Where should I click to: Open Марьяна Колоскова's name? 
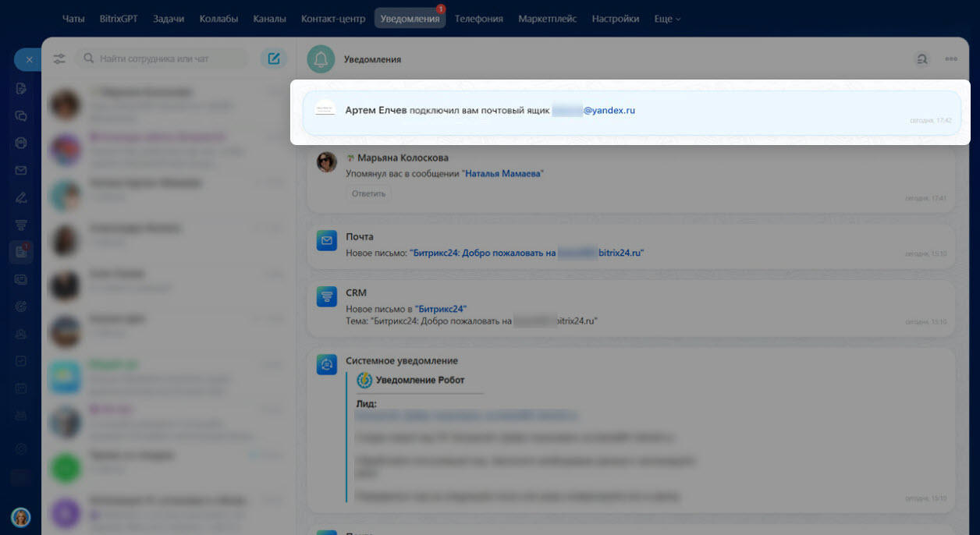(403, 158)
